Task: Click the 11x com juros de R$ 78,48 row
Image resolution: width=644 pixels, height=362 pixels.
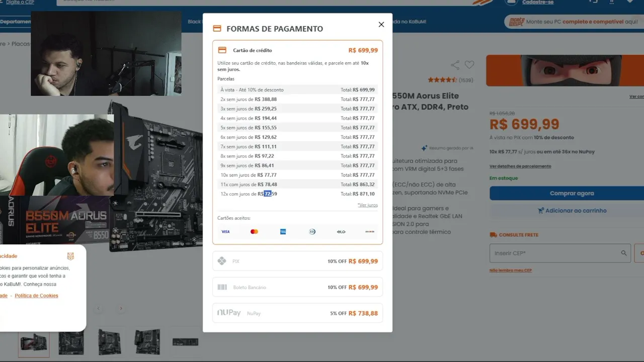Action: pos(298,185)
